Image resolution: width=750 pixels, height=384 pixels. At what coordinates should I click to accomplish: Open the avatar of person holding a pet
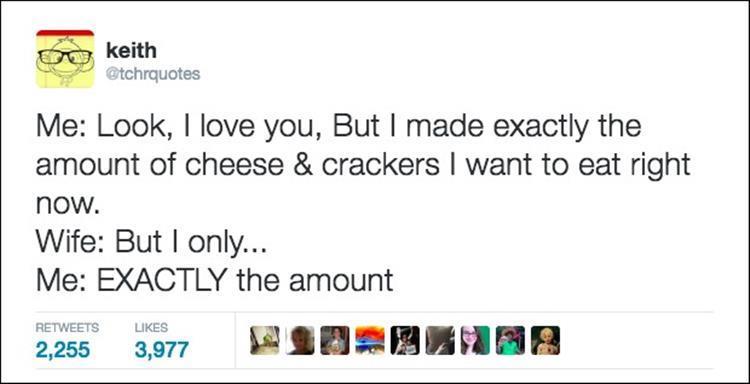(x=335, y=340)
